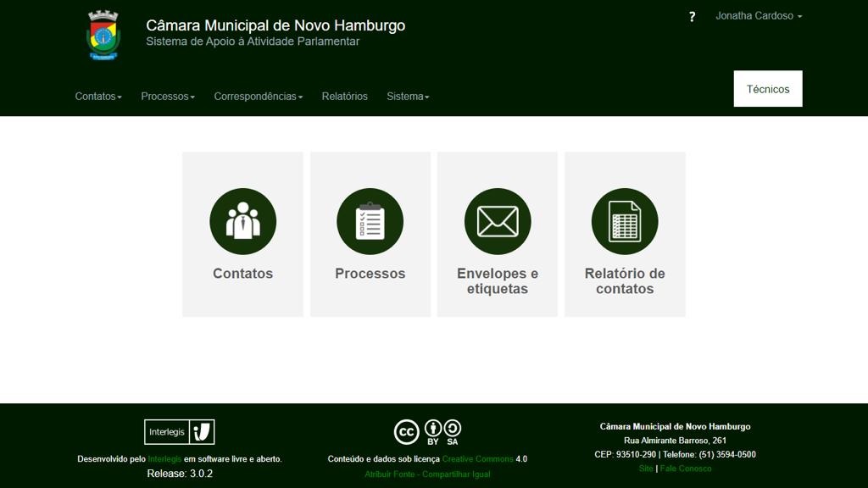Click the Contatos people icon
Screen dimensions: 868x488
pyautogui.click(x=242, y=221)
